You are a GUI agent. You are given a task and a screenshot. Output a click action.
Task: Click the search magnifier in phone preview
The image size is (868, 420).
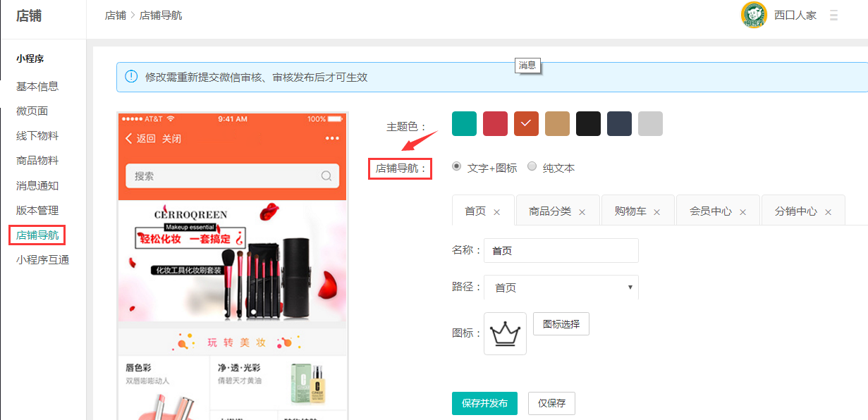(x=326, y=176)
